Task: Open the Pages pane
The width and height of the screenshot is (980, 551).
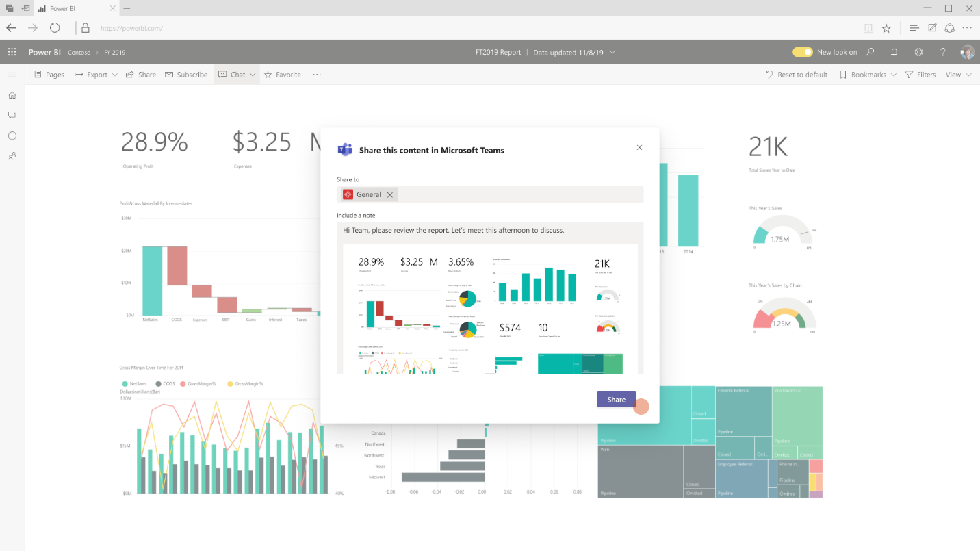Action: click(x=49, y=75)
